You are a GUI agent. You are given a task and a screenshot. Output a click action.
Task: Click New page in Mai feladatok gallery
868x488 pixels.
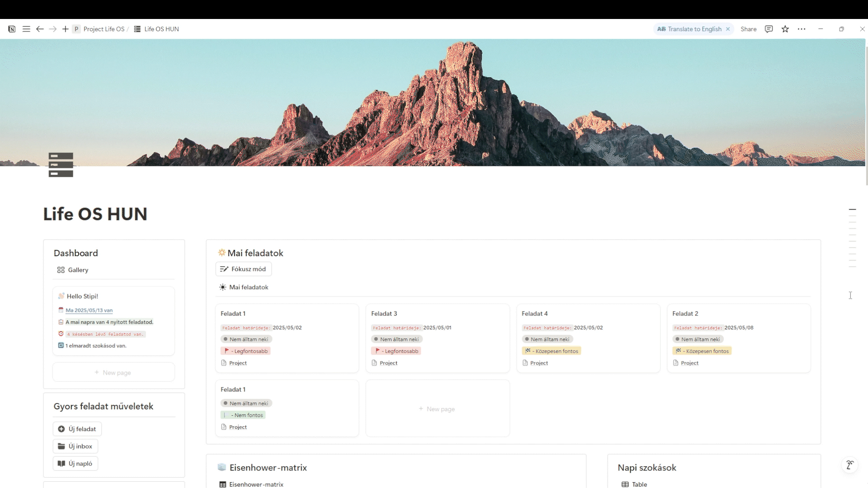pyautogui.click(x=437, y=408)
